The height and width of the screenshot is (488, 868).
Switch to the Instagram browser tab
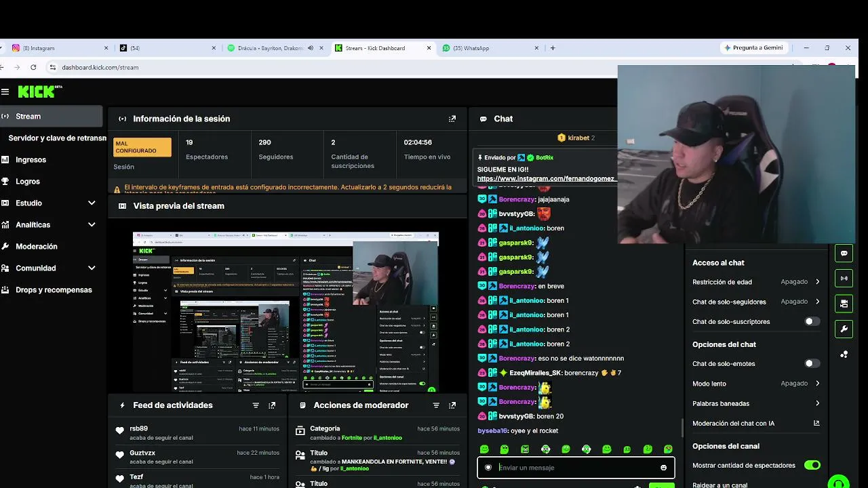[x=60, y=48]
